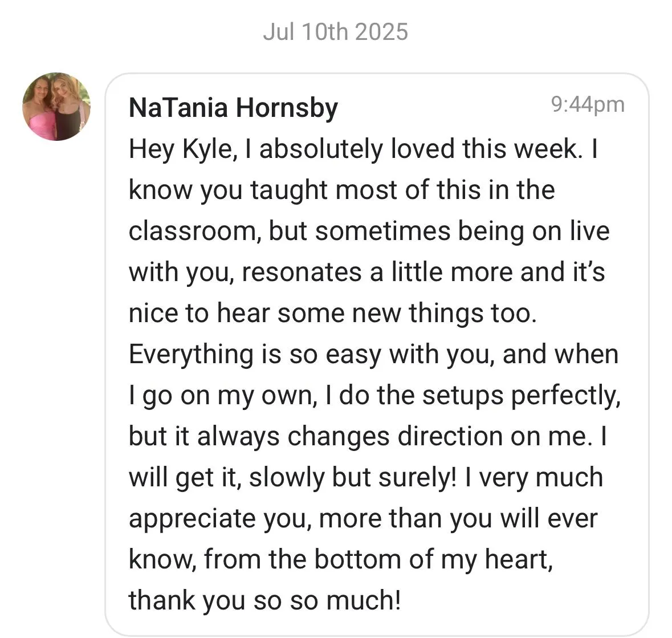Click the Jul 10th 2025 date header
The width and height of the screenshot is (672, 638).
336,32
